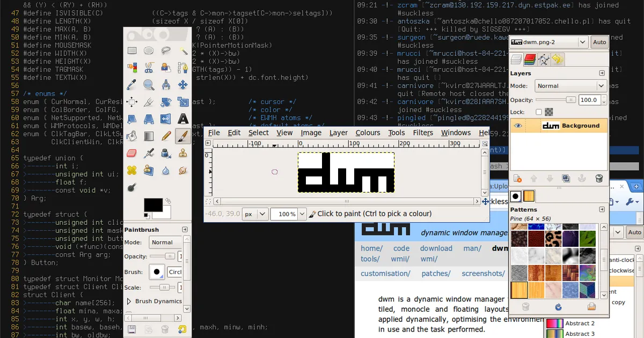Switch to the Undo History tab
The height and width of the screenshot is (338, 644).
point(558,59)
